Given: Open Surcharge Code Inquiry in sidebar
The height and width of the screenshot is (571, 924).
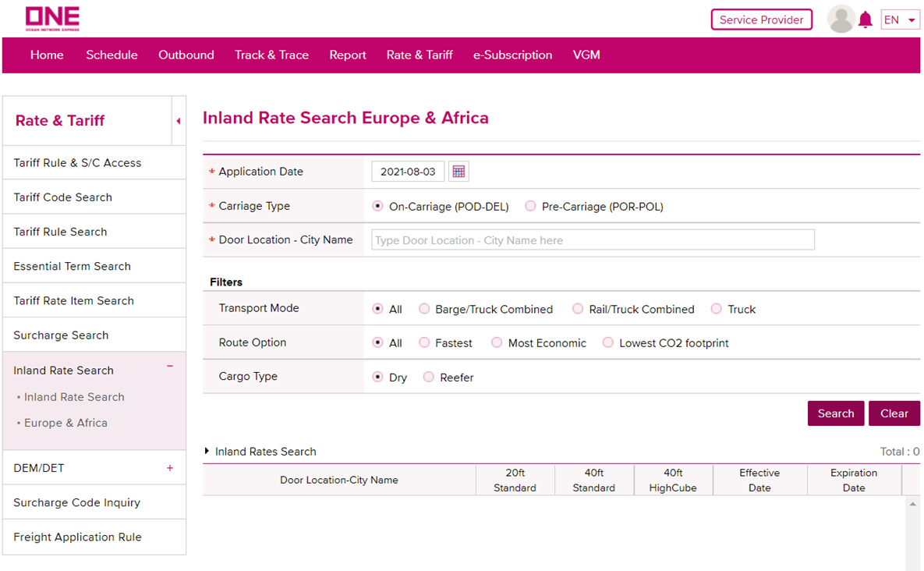Looking at the screenshot, I should pyautogui.click(x=94, y=502).
